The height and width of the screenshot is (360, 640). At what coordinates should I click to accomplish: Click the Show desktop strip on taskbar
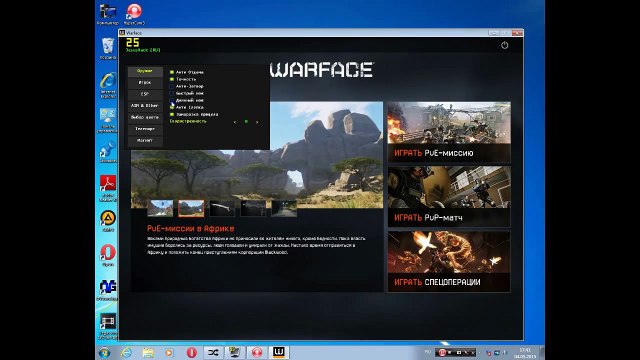[542, 353]
